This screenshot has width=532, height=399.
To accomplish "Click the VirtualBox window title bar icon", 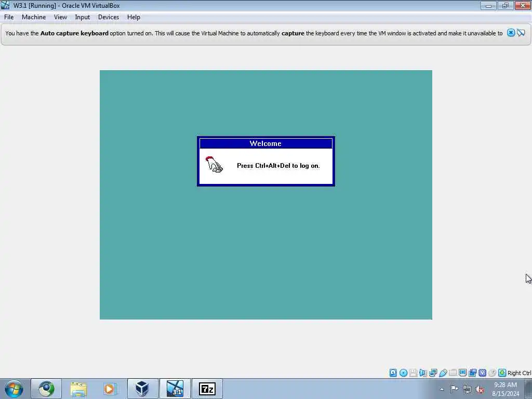I will [x=5, y=5].
